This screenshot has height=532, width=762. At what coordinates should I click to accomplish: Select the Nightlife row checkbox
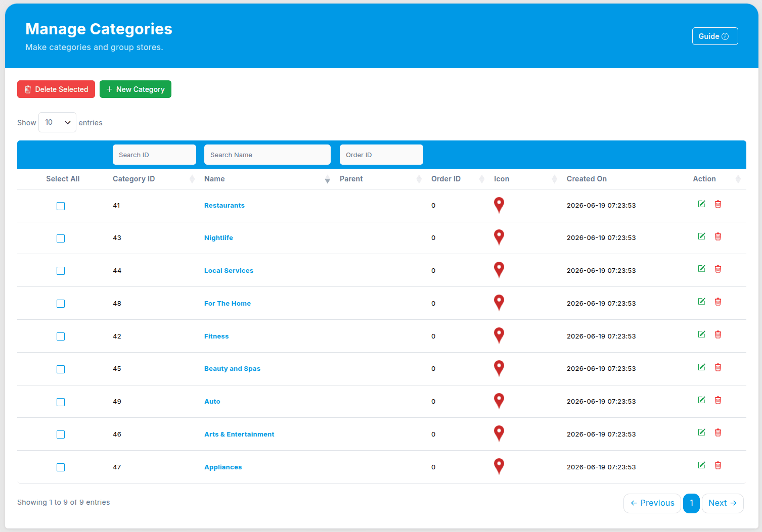[x=61, y=238]
